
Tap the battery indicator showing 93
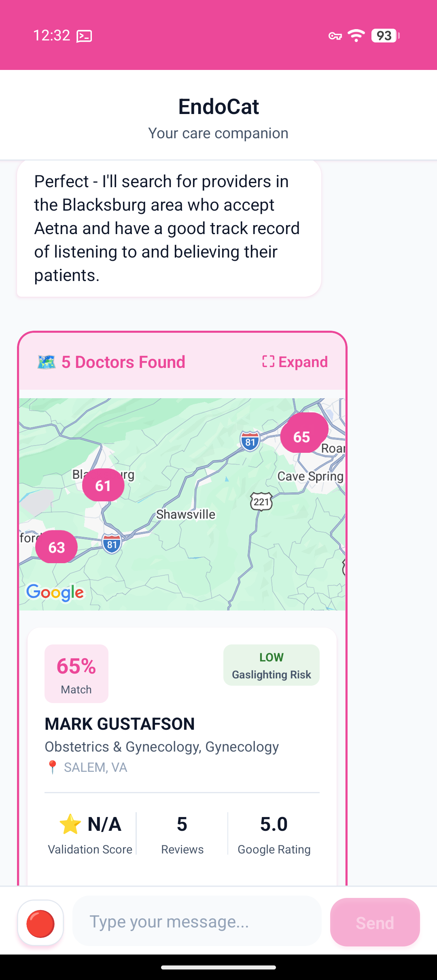click(384, 36)
